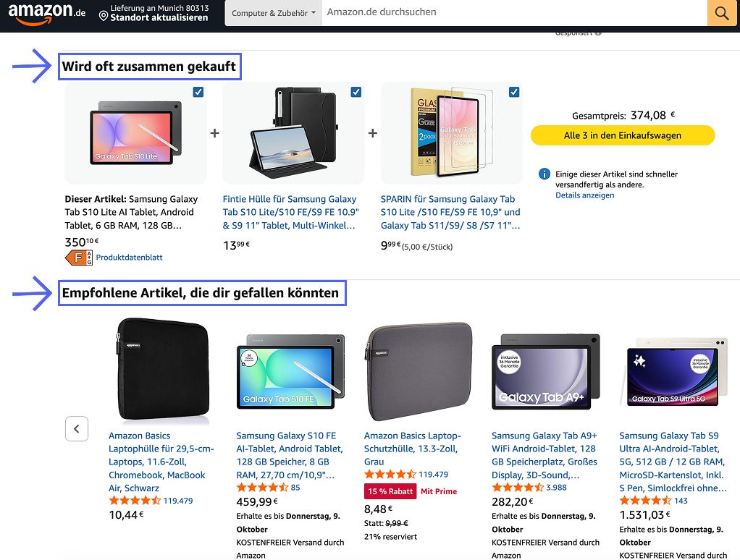Uncheck the Fintie Hülle bundle checkbox
Screen dimensions: 740x560
[355, 92]
